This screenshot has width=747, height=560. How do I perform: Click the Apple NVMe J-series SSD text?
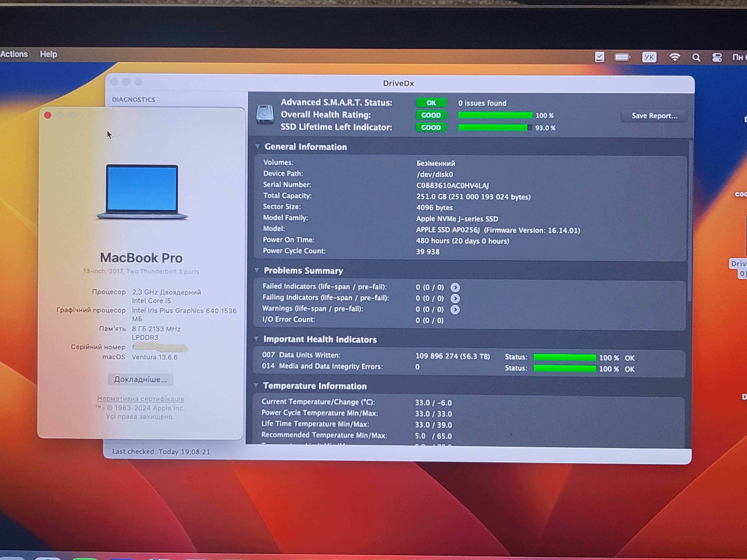457,219
